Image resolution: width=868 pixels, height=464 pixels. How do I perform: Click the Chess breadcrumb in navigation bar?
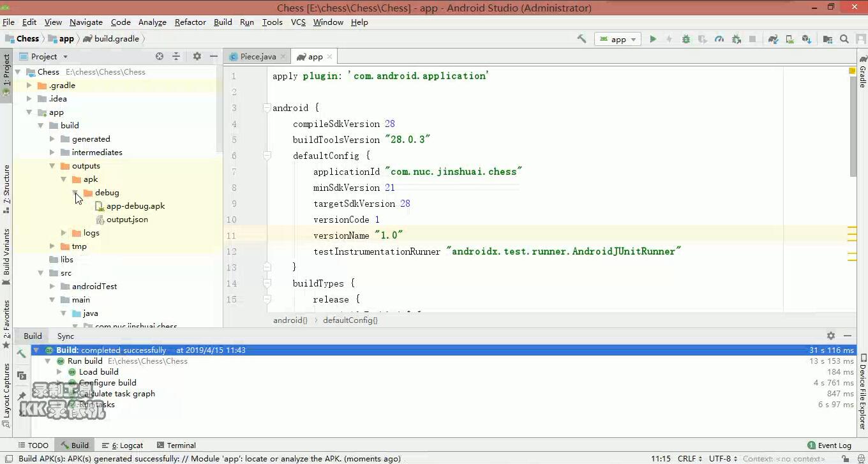pyautogui.click(x=22, y=39)
